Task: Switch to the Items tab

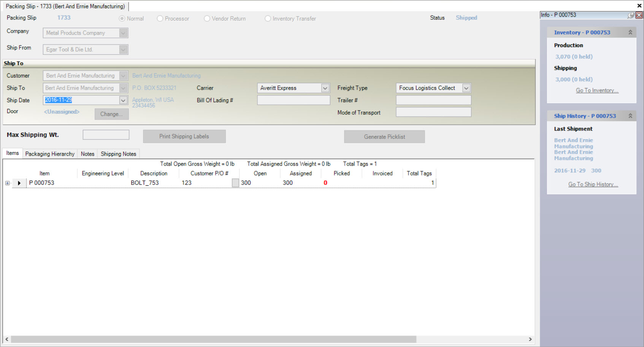Action: (13, 153)
